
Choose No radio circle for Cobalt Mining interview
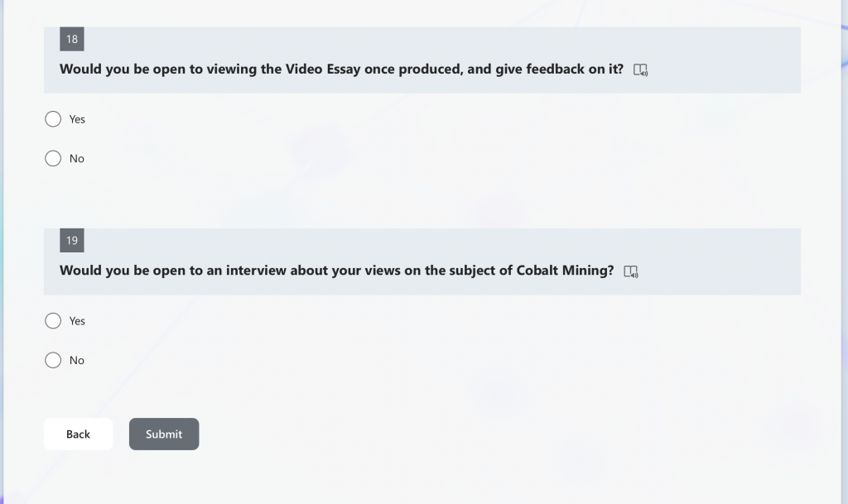point(53,360)
